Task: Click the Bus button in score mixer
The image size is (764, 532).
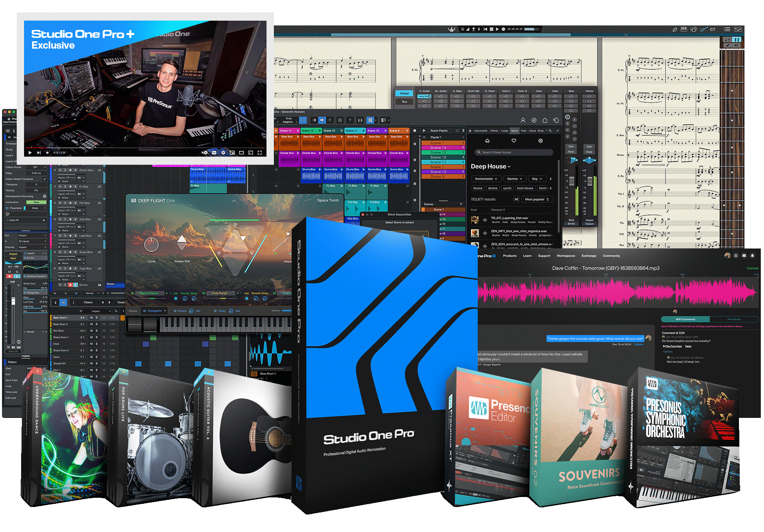Action: click(x=404, y=101)
